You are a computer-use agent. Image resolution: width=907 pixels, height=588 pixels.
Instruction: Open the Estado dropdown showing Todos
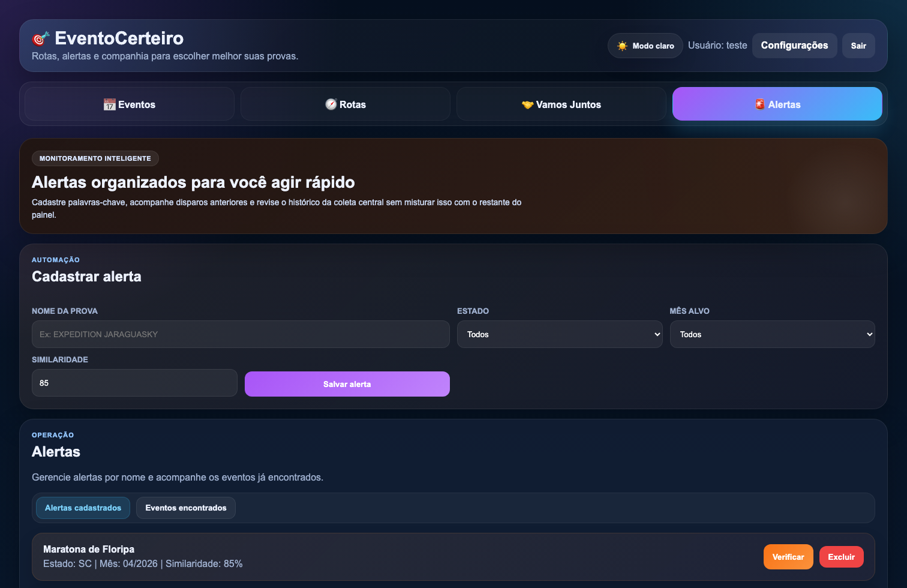tap(560, 334)
